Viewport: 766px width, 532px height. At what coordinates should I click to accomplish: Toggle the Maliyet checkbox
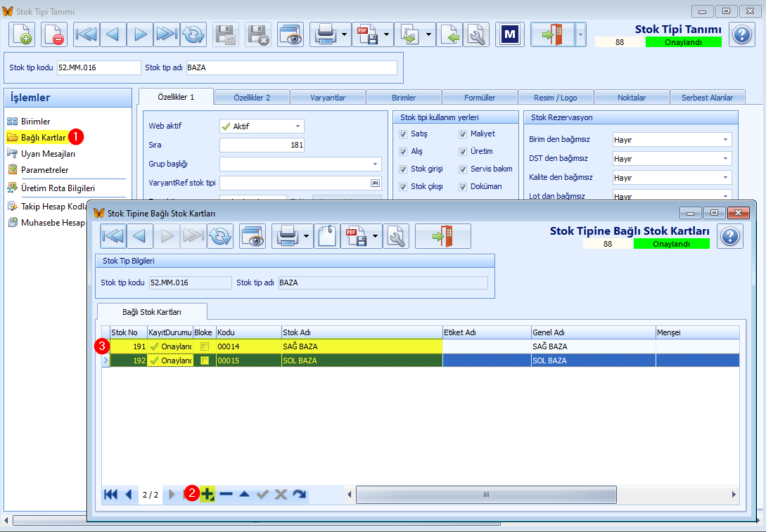tap(463, 134)
